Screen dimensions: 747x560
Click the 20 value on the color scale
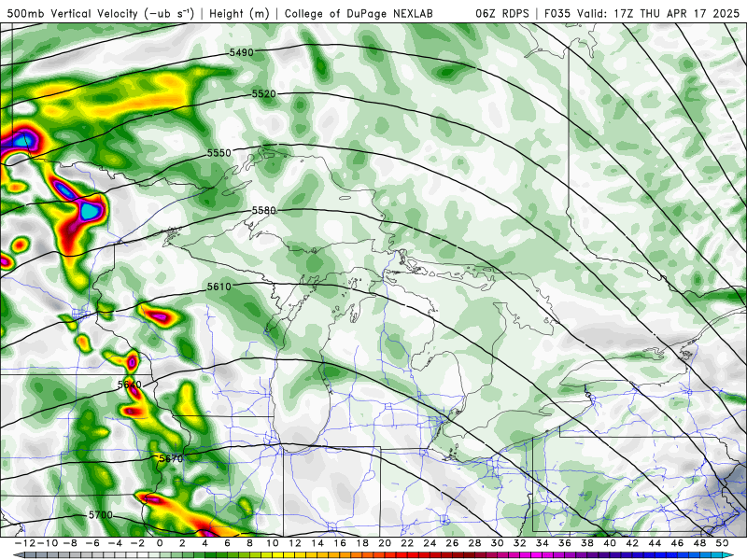point(385,543)
